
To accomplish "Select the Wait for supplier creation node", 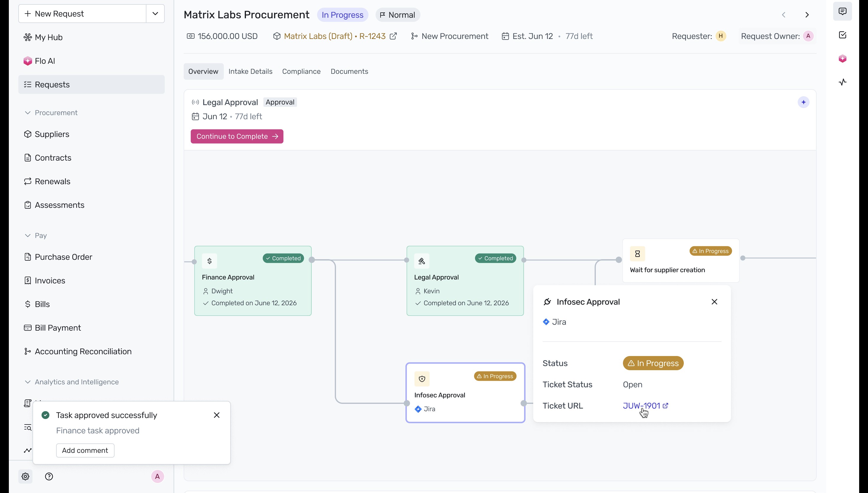I will click(x=681, y=261).
